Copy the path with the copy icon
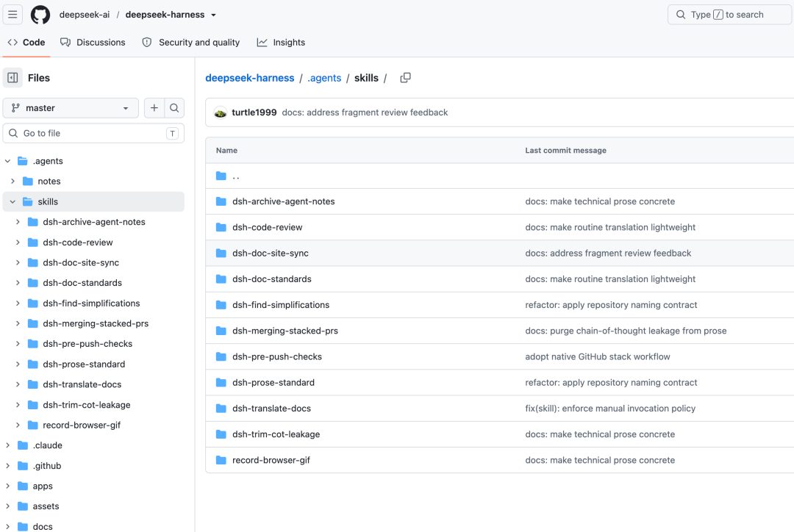794x532 pixels. [405, 78]
